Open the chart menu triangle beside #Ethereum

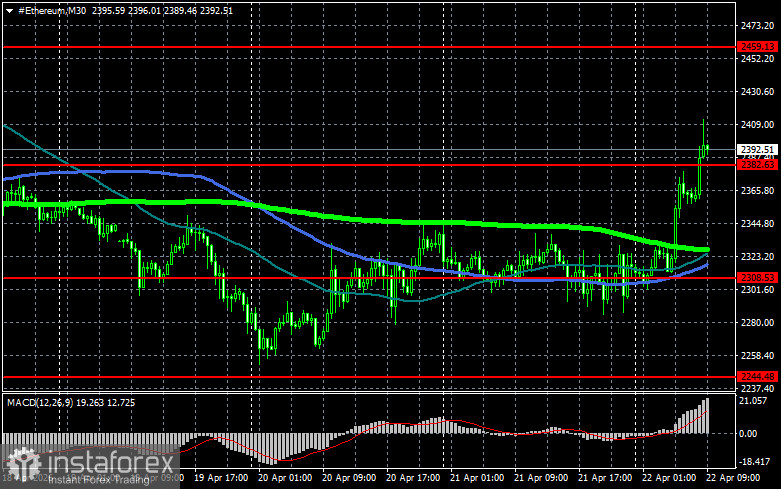coord(9,11)
